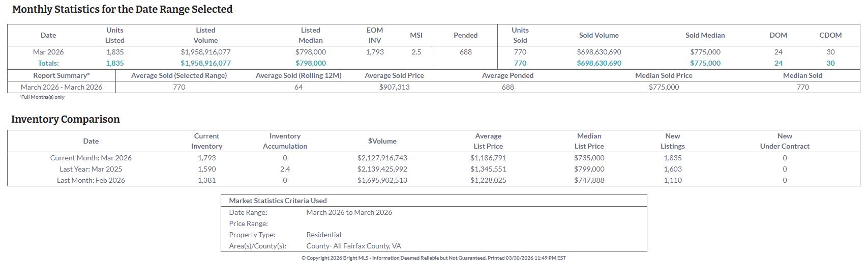Viewport: 868px width, 280px height.
Task: Click total sold volume $698,630,690 in teal
Action: (598, 63)
